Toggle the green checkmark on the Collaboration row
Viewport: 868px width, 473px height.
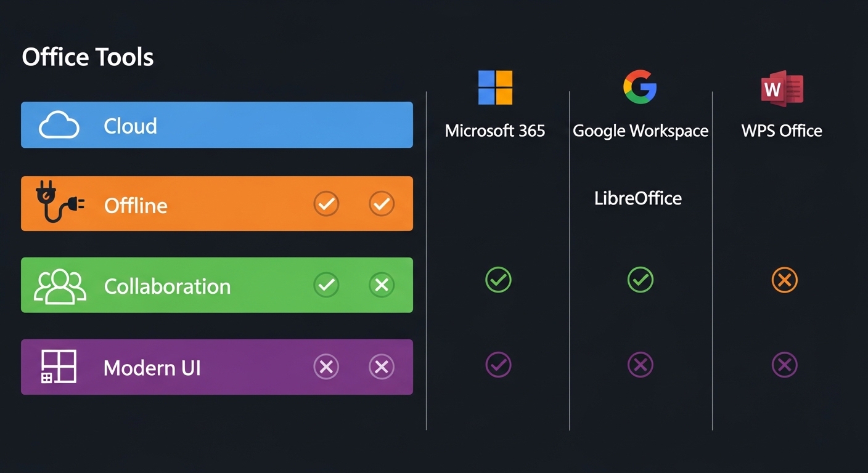click(327, 285)
